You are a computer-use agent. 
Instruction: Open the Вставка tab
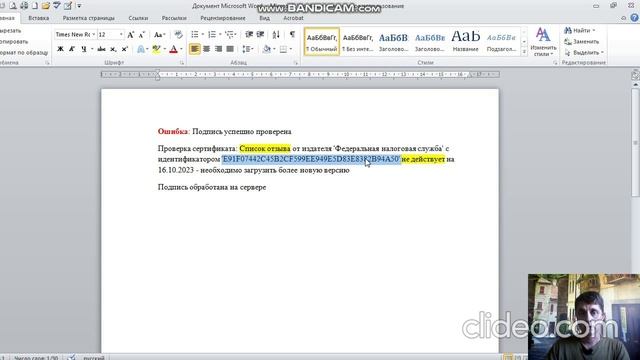click(x=39, y=18)
